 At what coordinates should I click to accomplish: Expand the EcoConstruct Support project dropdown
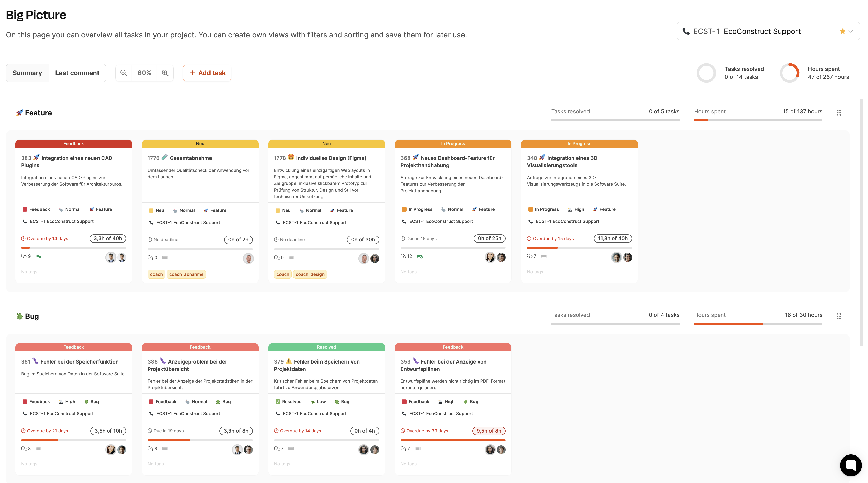pyautogui.click(x=850, y=31)
